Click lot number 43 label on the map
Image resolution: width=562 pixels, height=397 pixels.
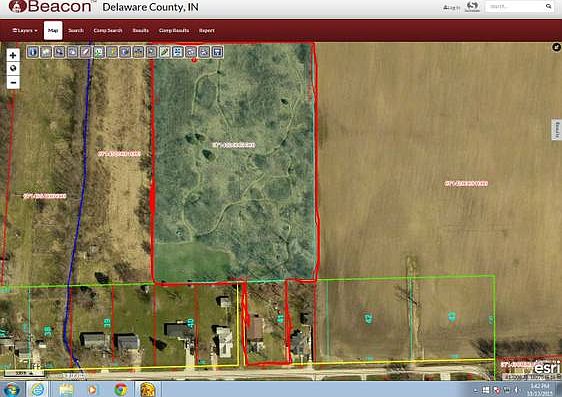coord(452,317)
